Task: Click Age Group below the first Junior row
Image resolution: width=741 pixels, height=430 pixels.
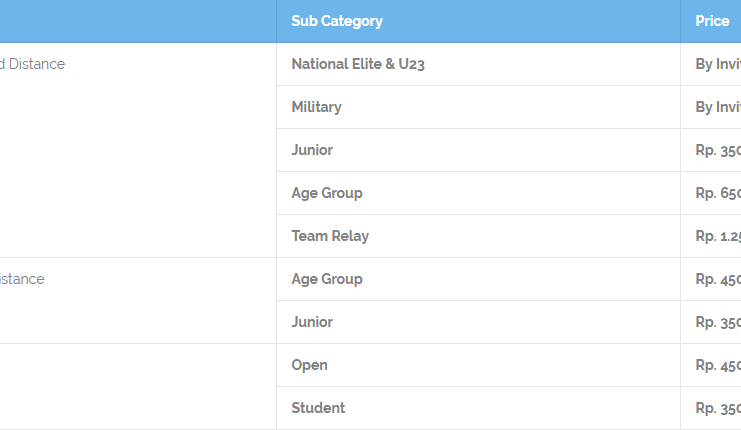Action: click(x=478, y=193)
